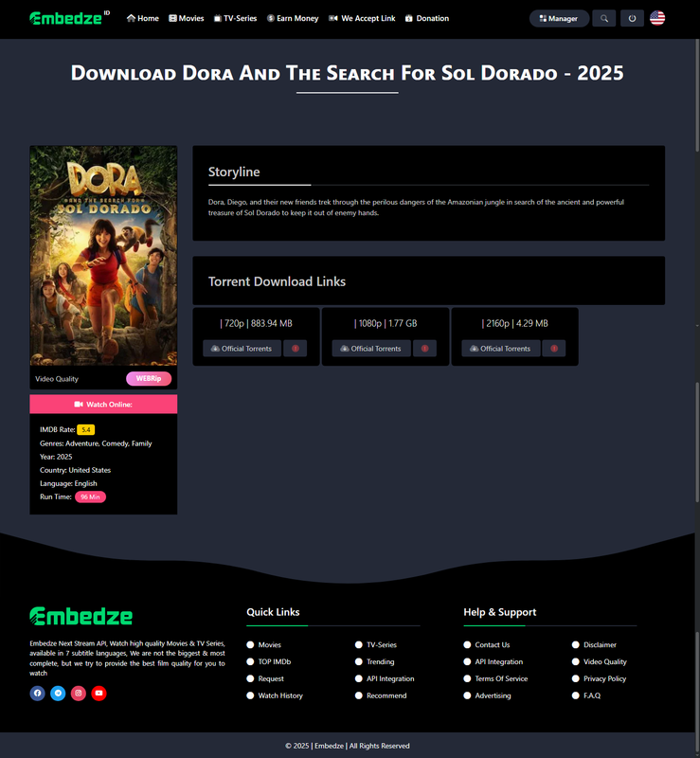Image resolution: width=700 pixels, height=758 pixels.
Task: Report the 2160p torrent link
Action: [554, 349]
